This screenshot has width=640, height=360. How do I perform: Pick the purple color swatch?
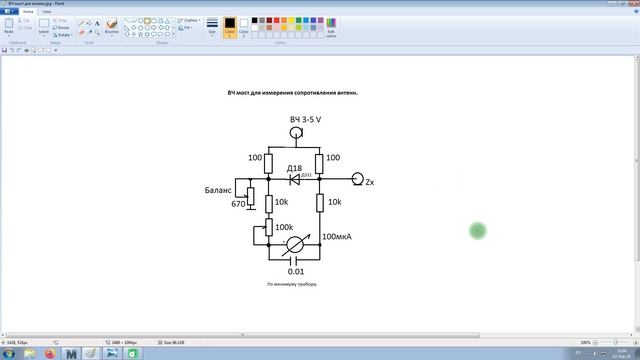pos(321,20)
